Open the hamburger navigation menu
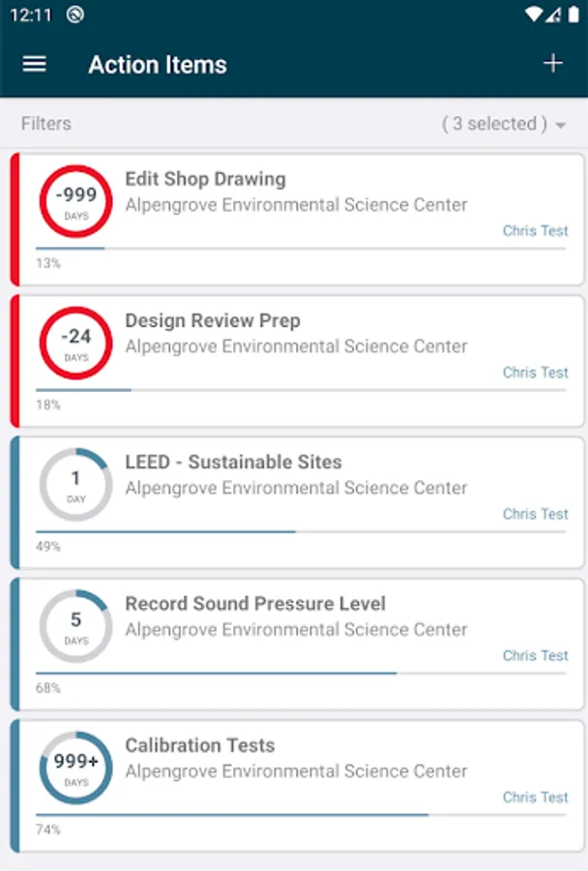 tap(35, 64)
